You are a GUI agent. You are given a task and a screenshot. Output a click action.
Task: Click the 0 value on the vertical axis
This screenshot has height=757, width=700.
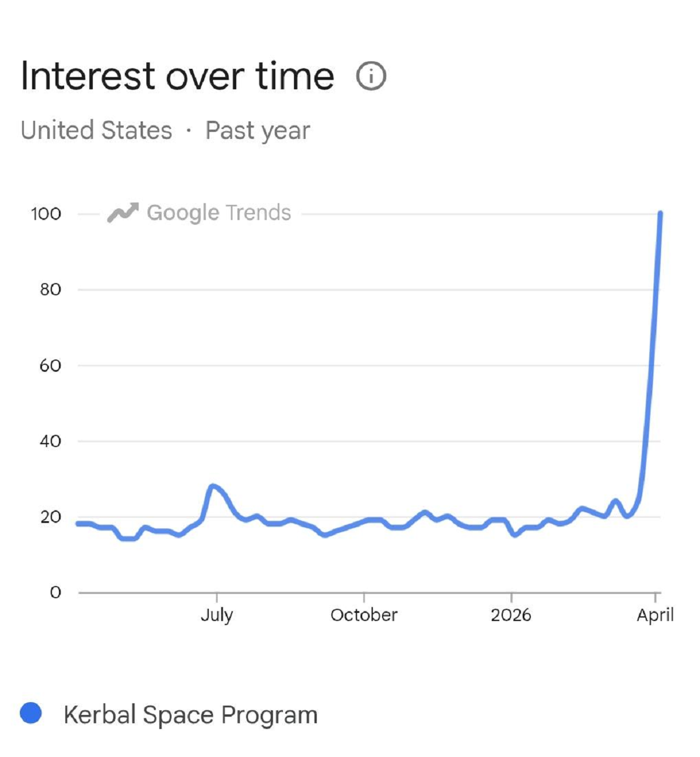55,592
